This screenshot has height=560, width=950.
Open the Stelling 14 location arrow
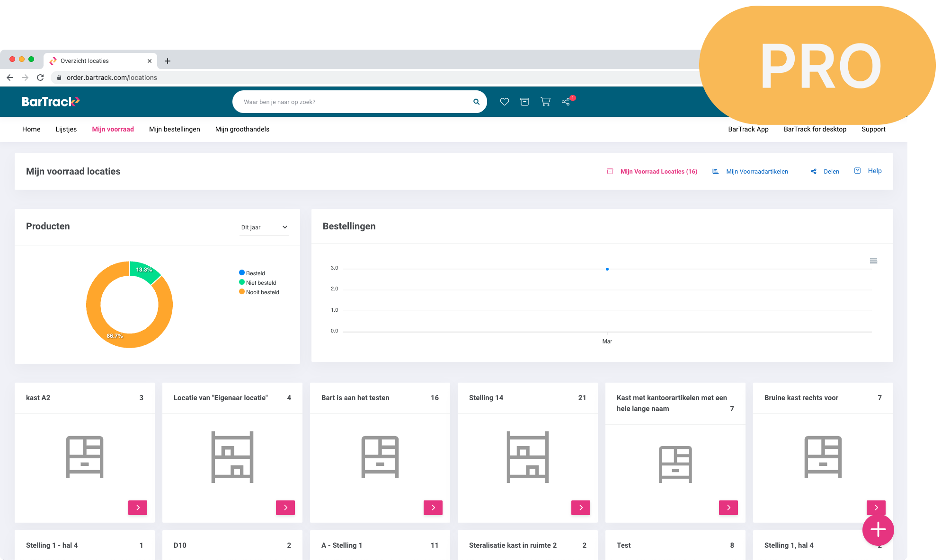pos(581,507)
